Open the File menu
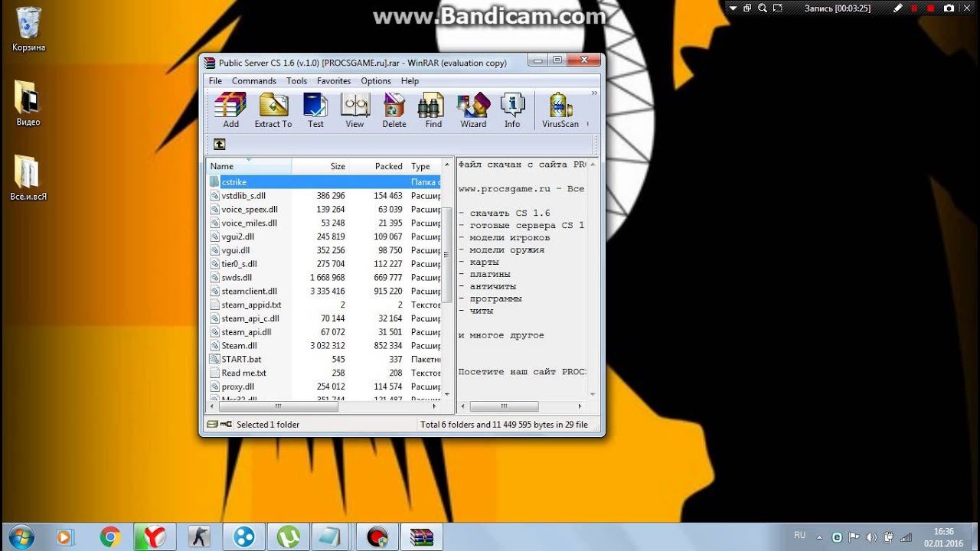This screenshot has width=980, height=551. (x=215, y=81)
